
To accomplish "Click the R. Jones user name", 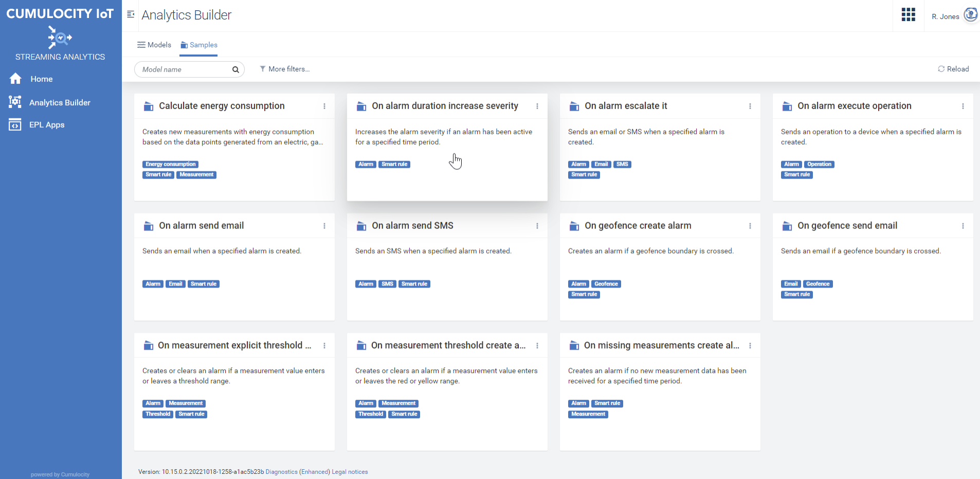I will [945, 16].
